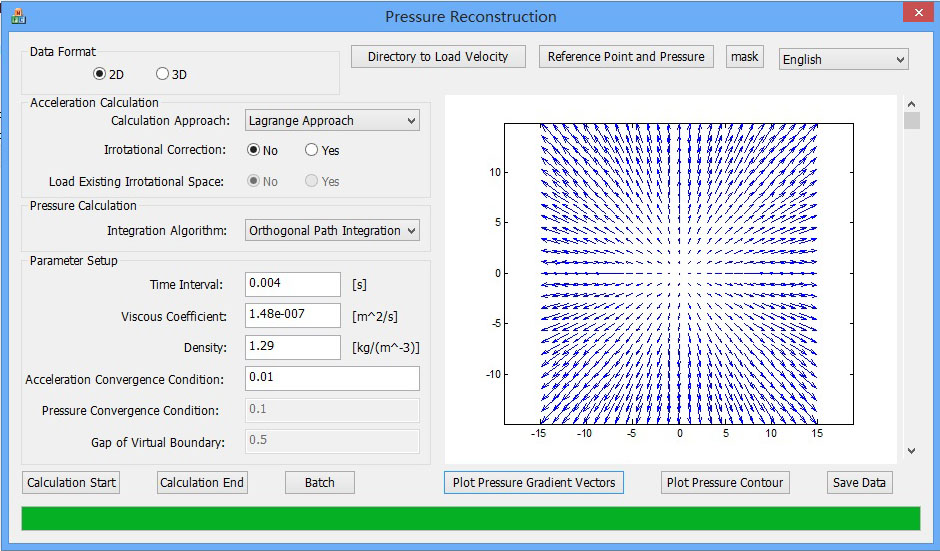Click Plot Pressure Contour button

point(726,482)
